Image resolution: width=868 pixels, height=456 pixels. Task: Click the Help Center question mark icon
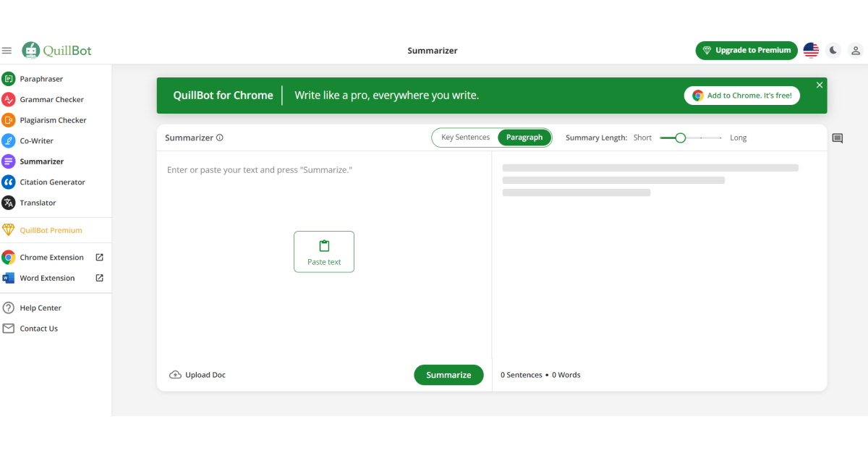click(9, 308)
